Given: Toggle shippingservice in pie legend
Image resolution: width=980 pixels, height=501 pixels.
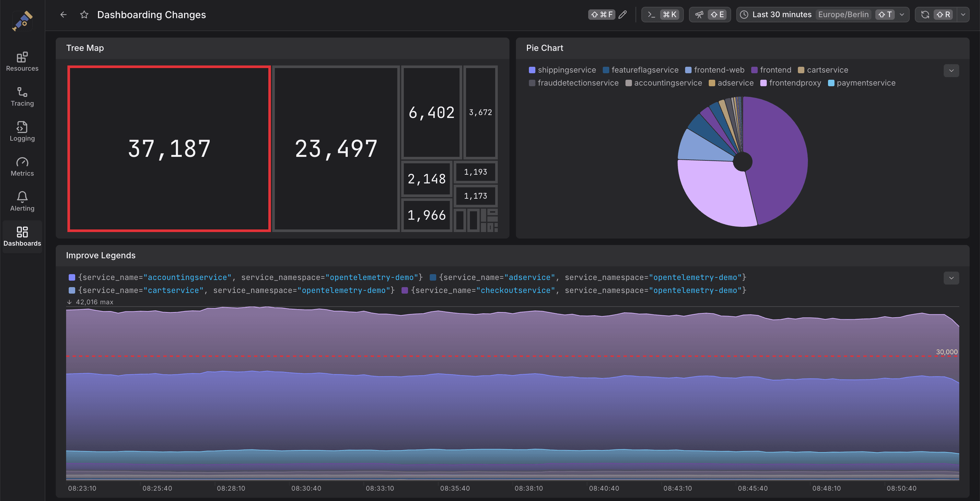Looking at the screenshot, I should click(x=562, y=70).
